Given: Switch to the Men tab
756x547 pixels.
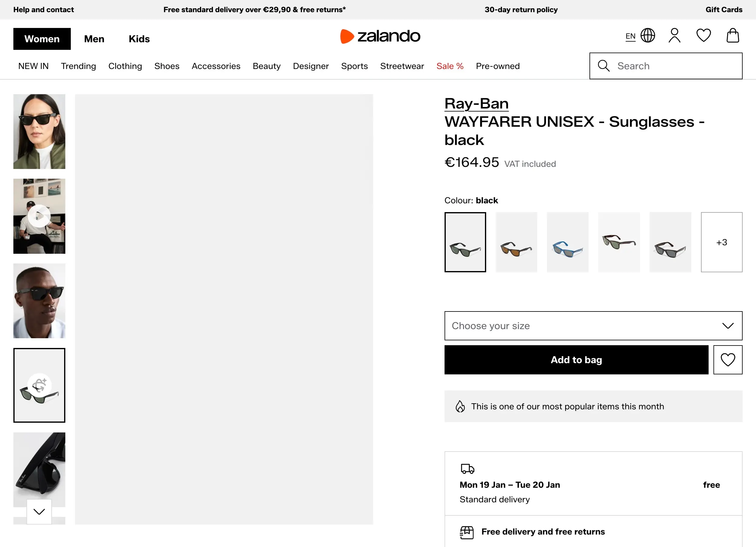Looking at the screenshot, I should click(94, 39).
